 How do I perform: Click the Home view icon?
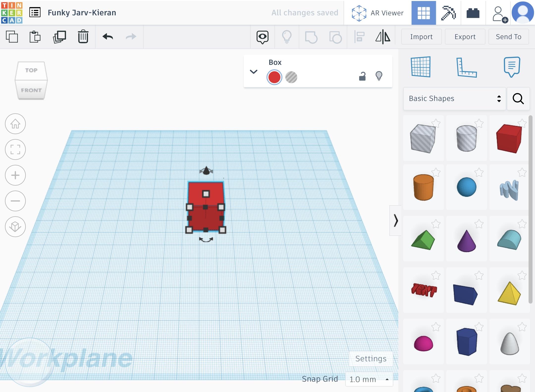tap(15, 124)
